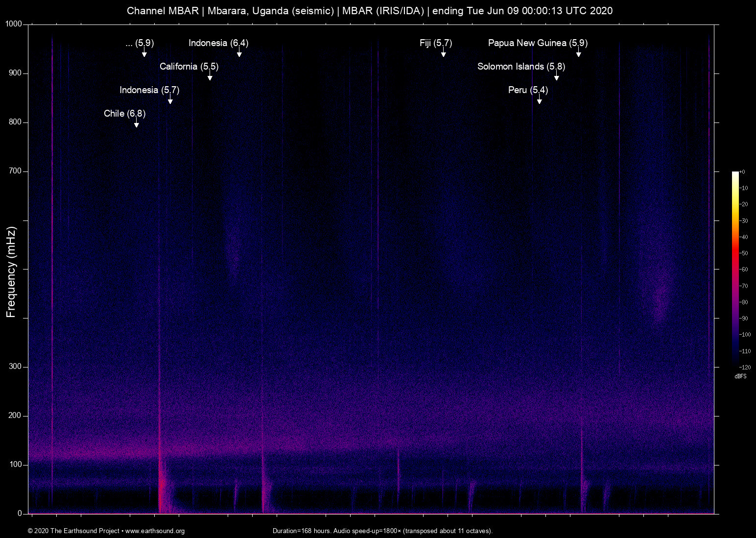Click the Duration=168 hours caption text
The height and width of the screenshot is (538, 756).
(383, 531)
